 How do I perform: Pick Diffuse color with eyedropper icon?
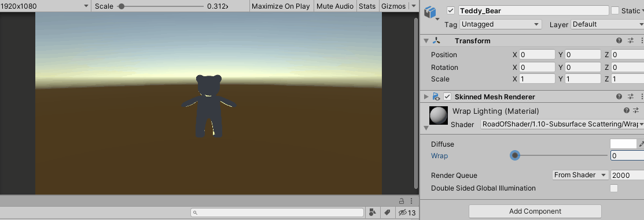641,144
